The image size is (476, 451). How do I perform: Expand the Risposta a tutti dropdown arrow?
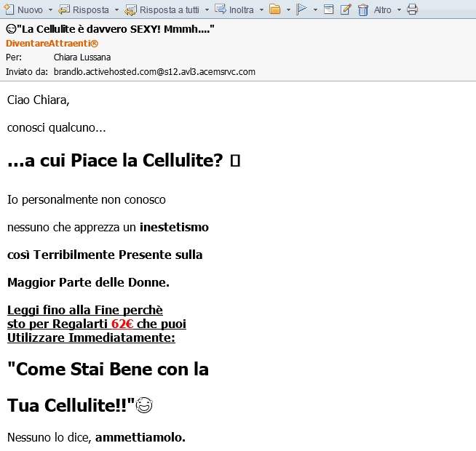[x=207, y=10]
